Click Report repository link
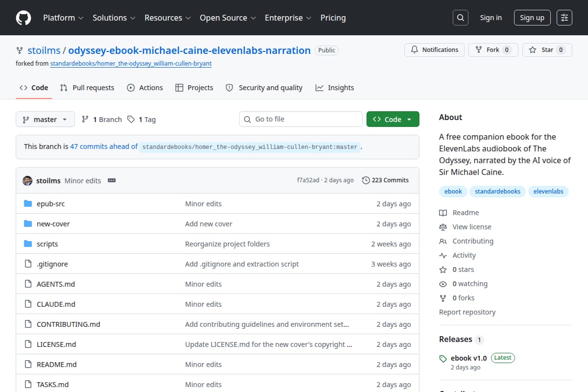Viewport: 588px width, 392px height. (467, 312)
